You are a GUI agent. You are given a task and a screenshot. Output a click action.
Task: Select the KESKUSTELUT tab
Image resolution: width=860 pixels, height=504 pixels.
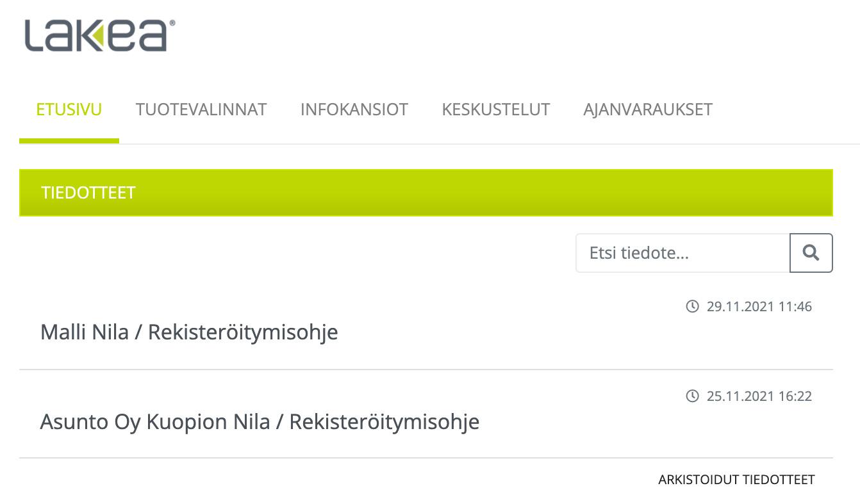point(496,110)
